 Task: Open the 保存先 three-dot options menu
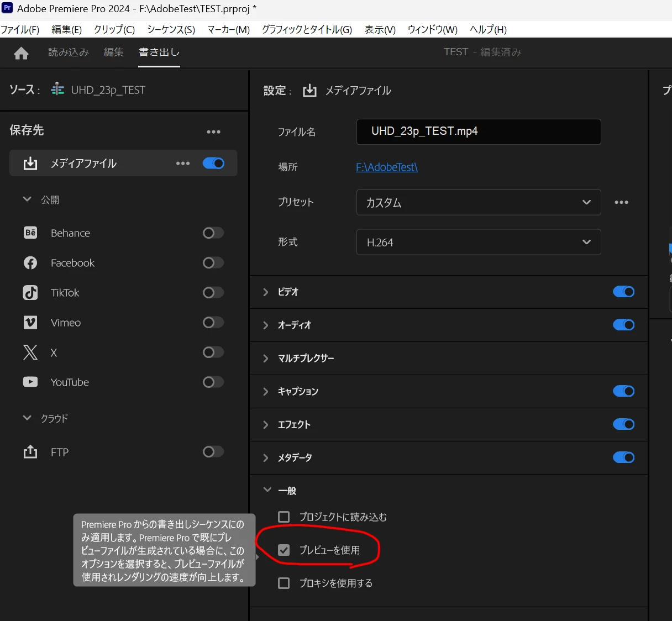pyautogui.click(x=213, y=131)
